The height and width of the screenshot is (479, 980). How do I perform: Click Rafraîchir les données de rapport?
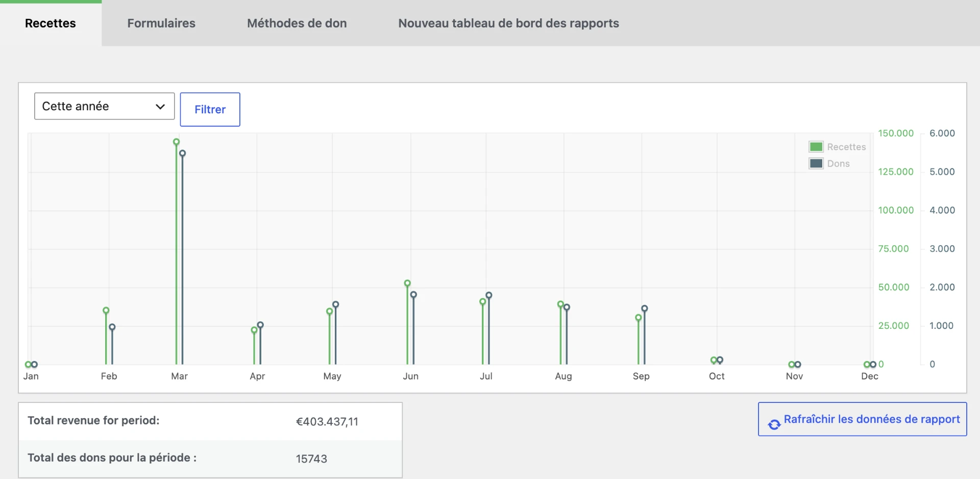pyautogui.click(x=863, y=419)
